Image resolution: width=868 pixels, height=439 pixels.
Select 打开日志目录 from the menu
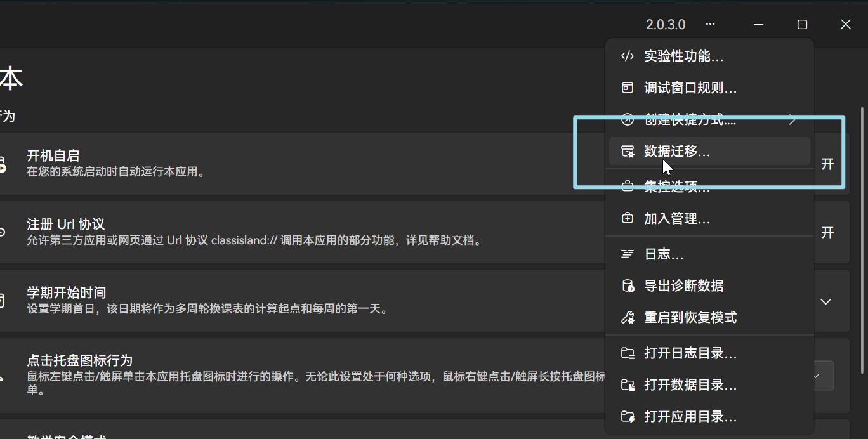tap(690, 353)
